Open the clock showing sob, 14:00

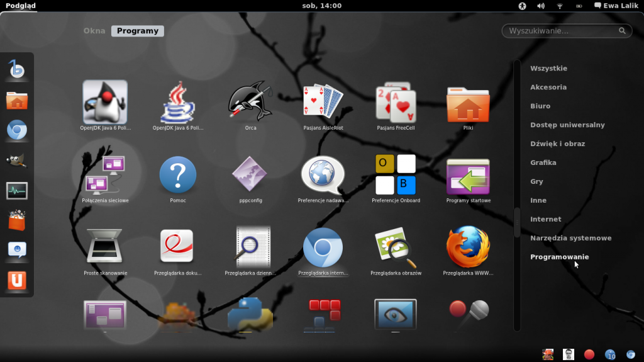pyautogui.click(x=322, y=6)
